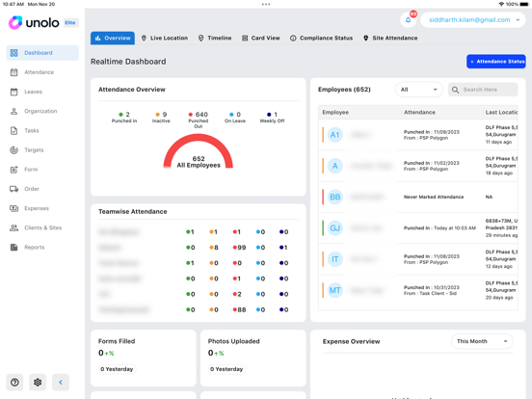Click the 99 punched out team count
532x399 pixels.
(242, 248)
